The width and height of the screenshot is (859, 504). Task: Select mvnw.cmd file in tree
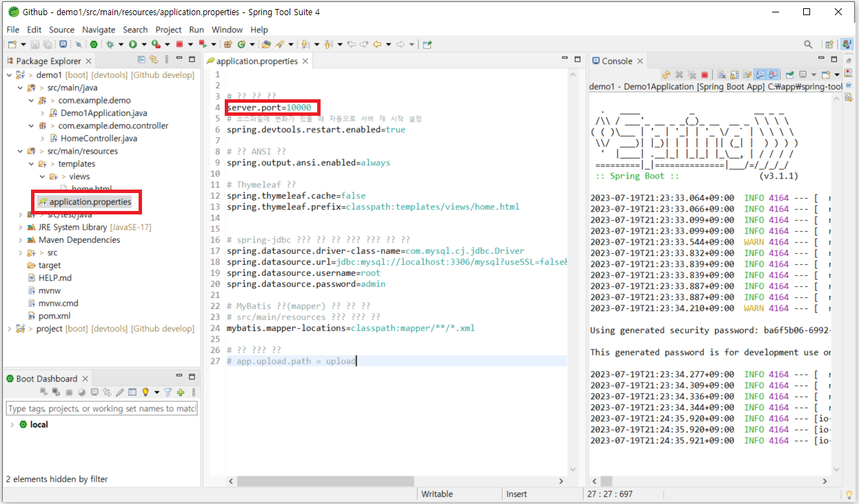58,303
